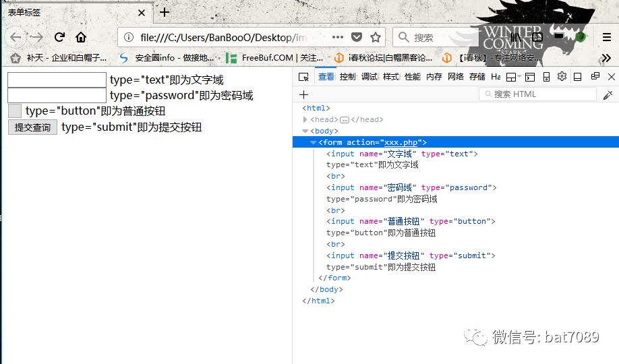Open the iframe selector dropdown in devtools
Image resolution: width=619 pixels, height=364 pixels.
(514, 77)
